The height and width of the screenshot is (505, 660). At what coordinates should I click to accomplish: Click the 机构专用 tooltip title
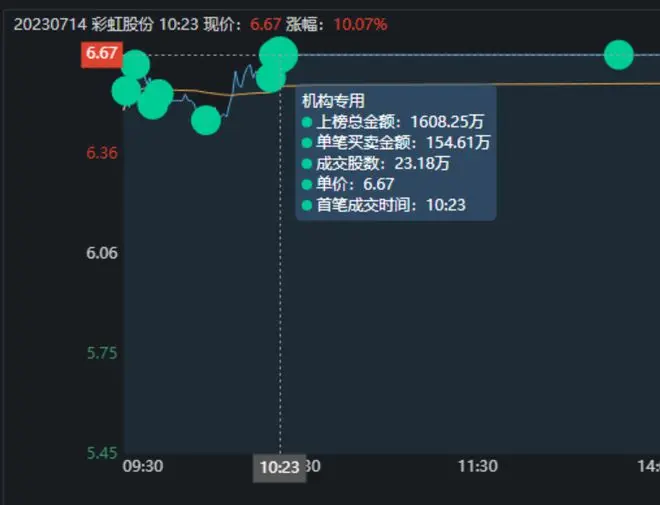(x=333, y=101)
